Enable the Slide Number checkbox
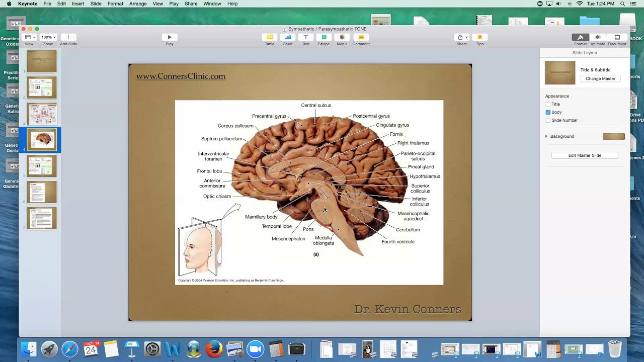 (548, 120)
